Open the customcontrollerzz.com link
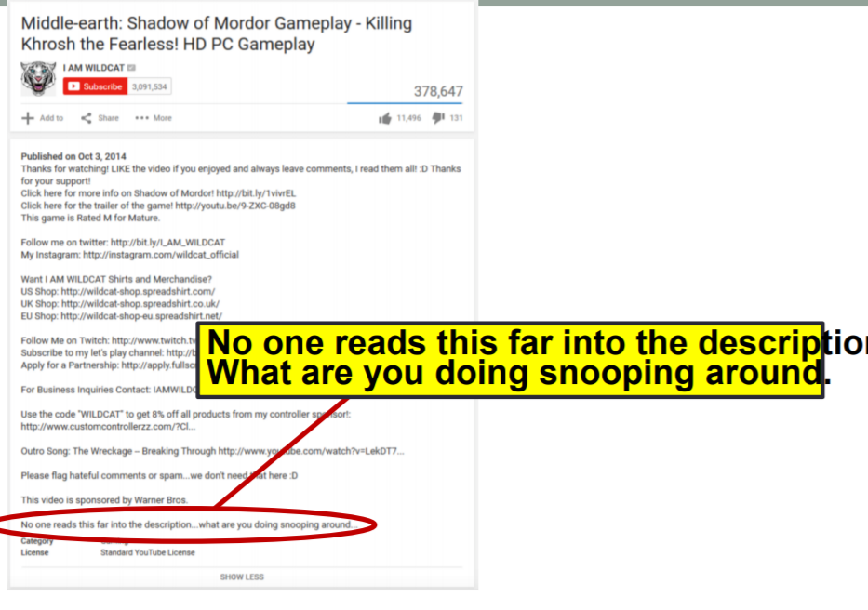Image resolution: width=868 pixels, height=610 pixels. 108,426
